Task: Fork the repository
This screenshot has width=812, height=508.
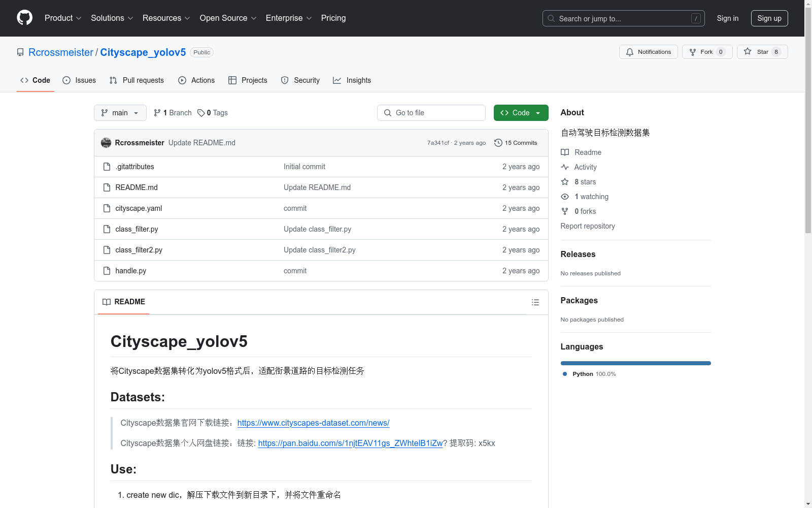Action: 707,52
